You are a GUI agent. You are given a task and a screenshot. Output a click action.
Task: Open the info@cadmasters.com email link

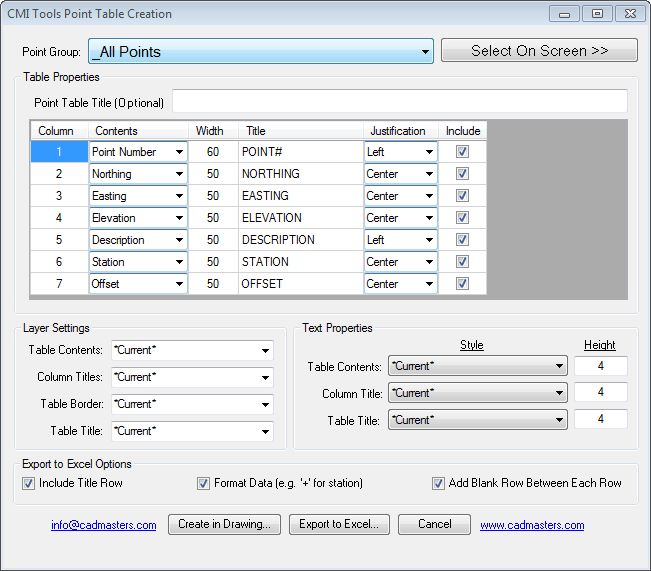104,526
